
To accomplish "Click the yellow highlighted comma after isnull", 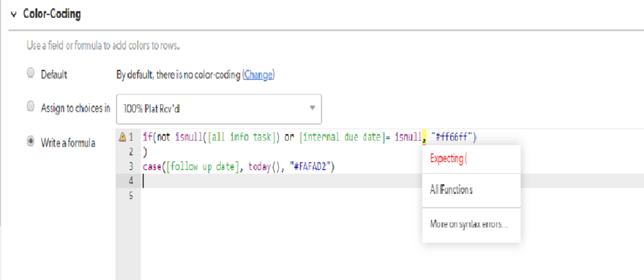I will click(424, 137).
